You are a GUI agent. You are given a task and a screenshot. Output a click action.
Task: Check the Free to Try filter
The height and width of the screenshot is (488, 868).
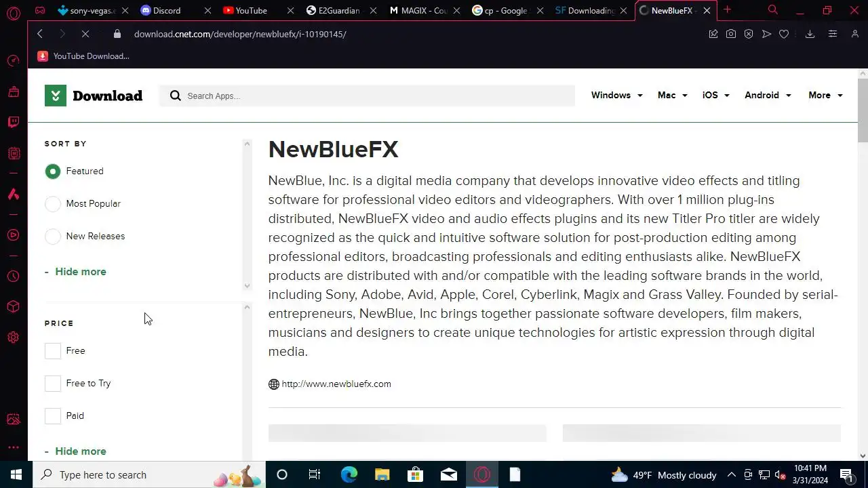(x=53, y=384)
